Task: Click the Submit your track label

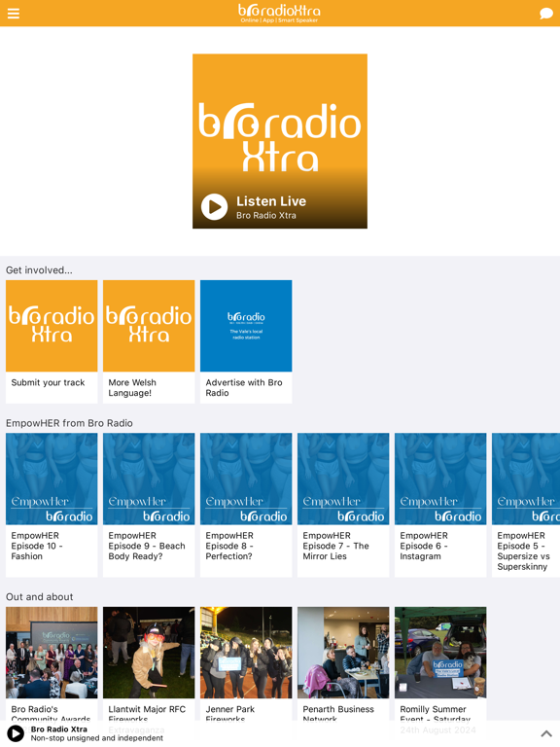Action: [x=48, y=382]
